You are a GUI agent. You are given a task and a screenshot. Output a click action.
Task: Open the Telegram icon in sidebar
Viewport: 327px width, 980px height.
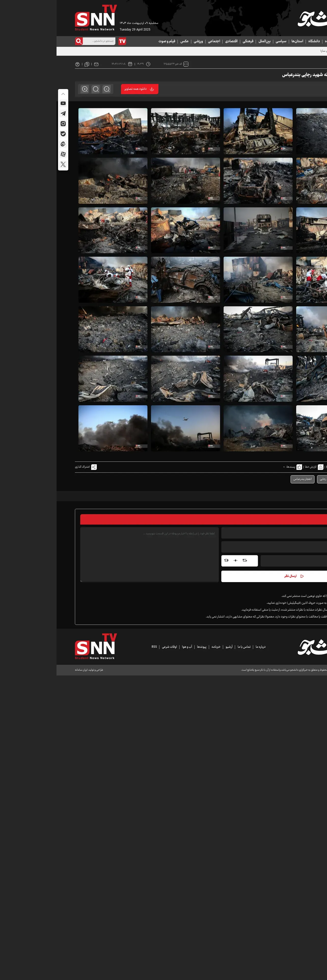(63, 113)
